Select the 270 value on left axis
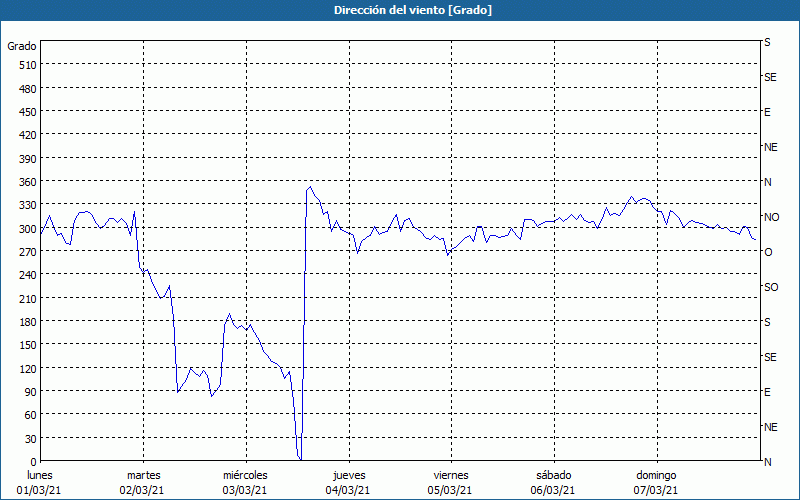The width and height of the screenshot is (800, 500). [x=28, y=252]
